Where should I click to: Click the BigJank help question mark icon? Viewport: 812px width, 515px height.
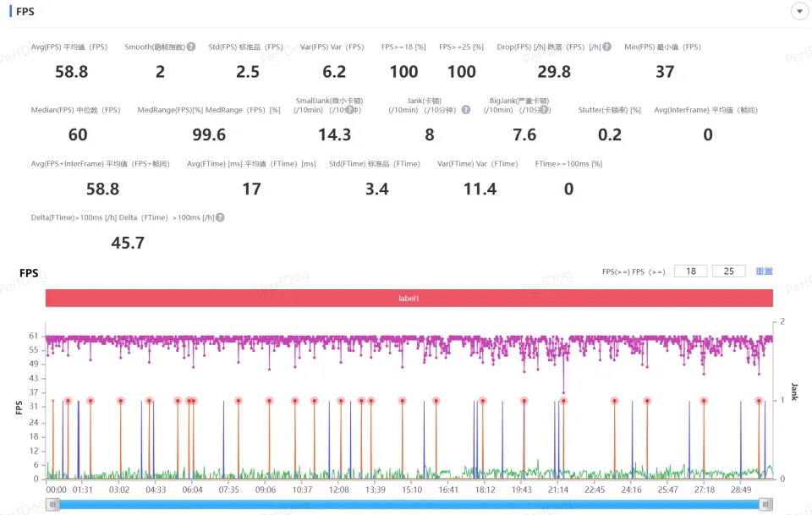pyautogui.click(x=545, y=110)
